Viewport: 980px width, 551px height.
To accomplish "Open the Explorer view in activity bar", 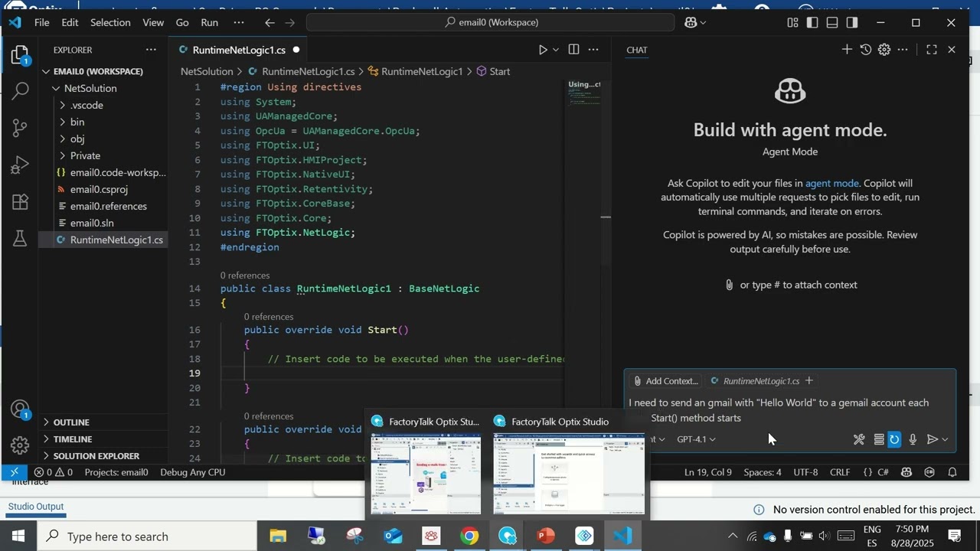I will pos(20,55).
